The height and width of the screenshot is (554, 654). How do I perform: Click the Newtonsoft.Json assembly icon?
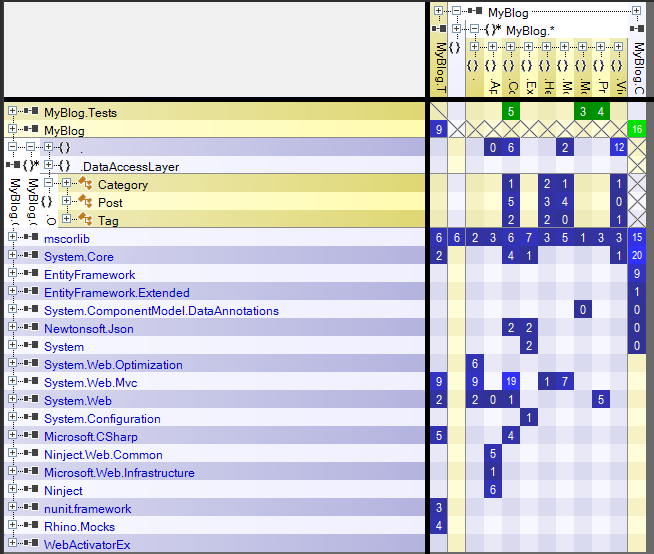coord(31,327)
